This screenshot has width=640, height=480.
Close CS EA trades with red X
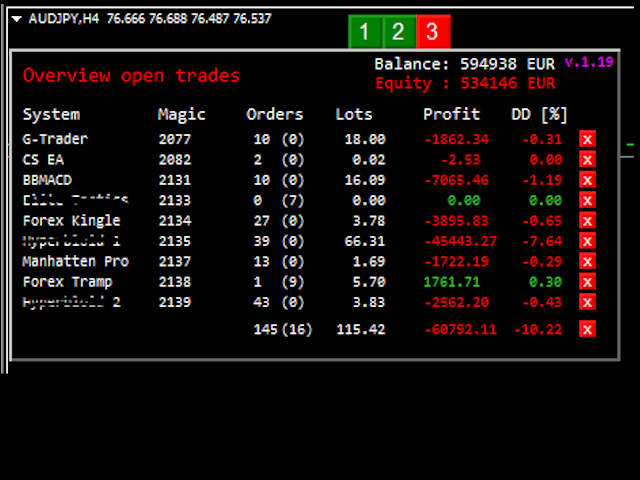click(587, 160)
